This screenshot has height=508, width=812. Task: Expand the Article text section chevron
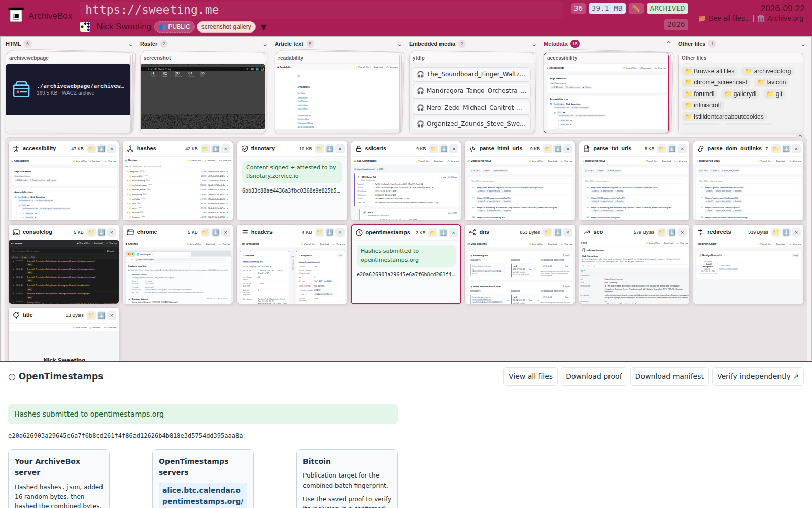399,45
